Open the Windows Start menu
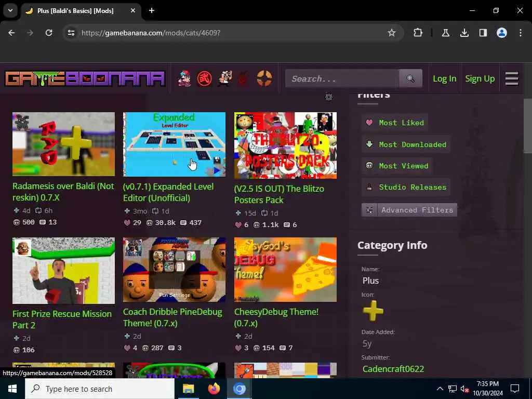The image size is (532, 399). [12, 389]
